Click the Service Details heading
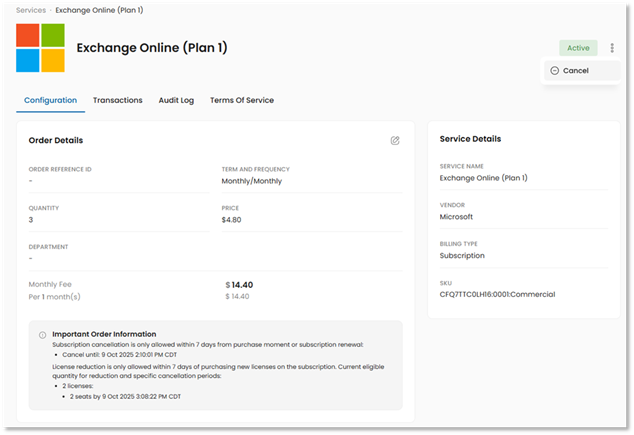Viewport: 634px width, 435px height. tap(470, 139)
